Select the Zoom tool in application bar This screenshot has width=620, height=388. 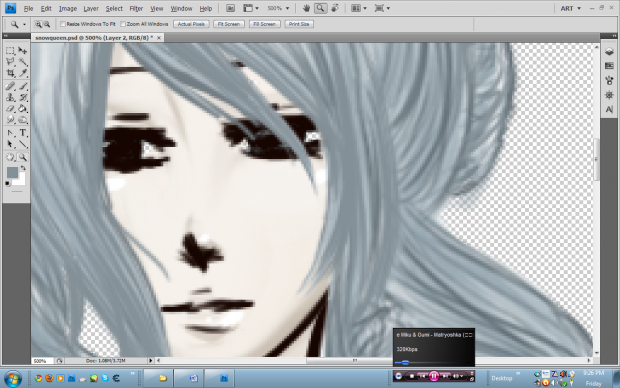tap(321, 8)
